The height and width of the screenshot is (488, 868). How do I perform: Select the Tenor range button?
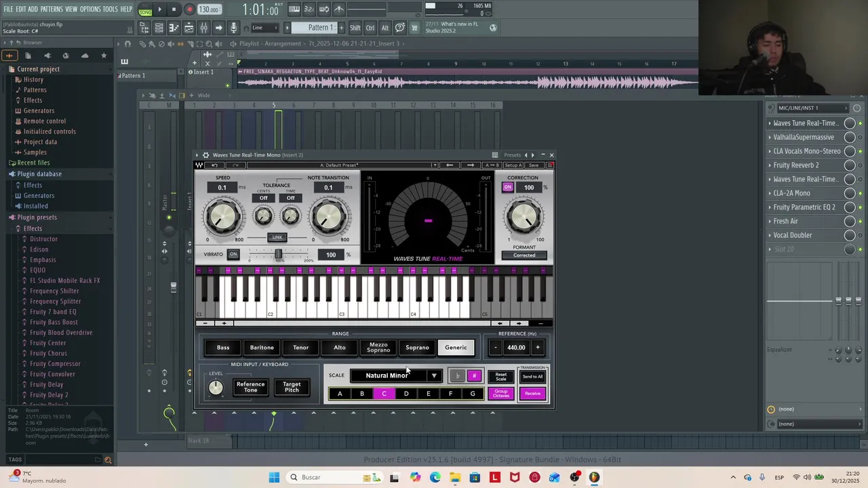[300, 348]
